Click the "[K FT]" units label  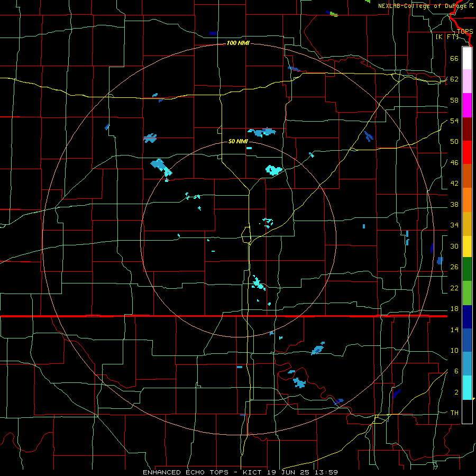447,37
